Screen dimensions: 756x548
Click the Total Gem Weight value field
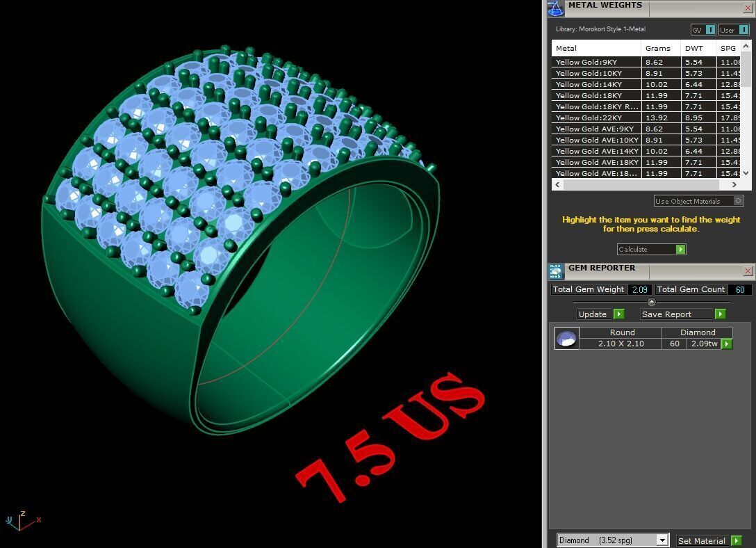click(640, 289)
